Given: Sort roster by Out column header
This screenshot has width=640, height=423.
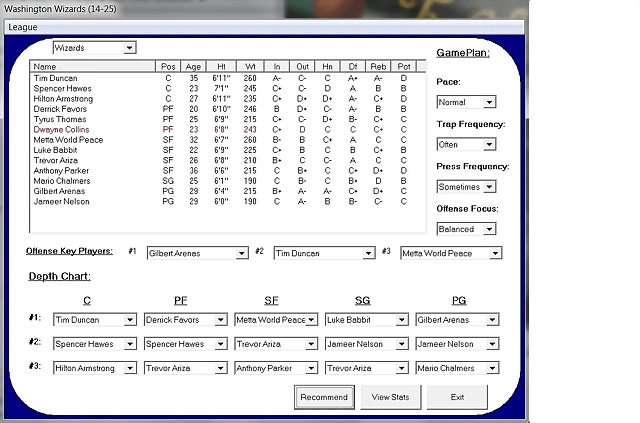Looking at the screenshot, I should (x=302, y=66).
